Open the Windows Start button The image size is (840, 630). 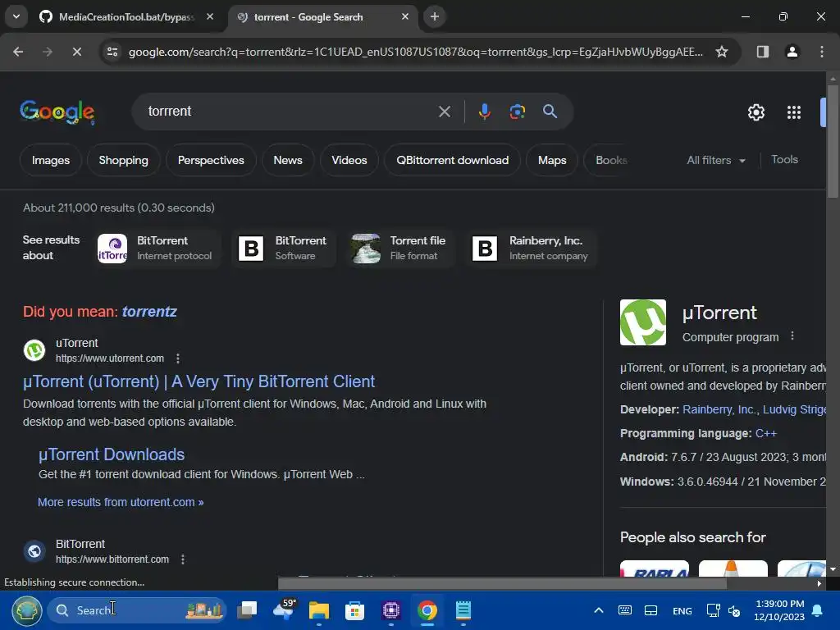(x=27, y=610)
